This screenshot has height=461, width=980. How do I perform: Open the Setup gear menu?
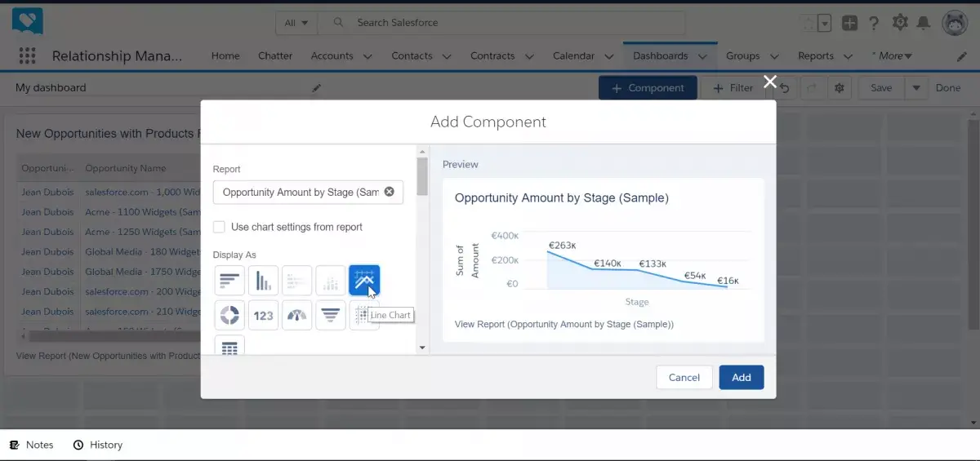[x=900, y=23]
